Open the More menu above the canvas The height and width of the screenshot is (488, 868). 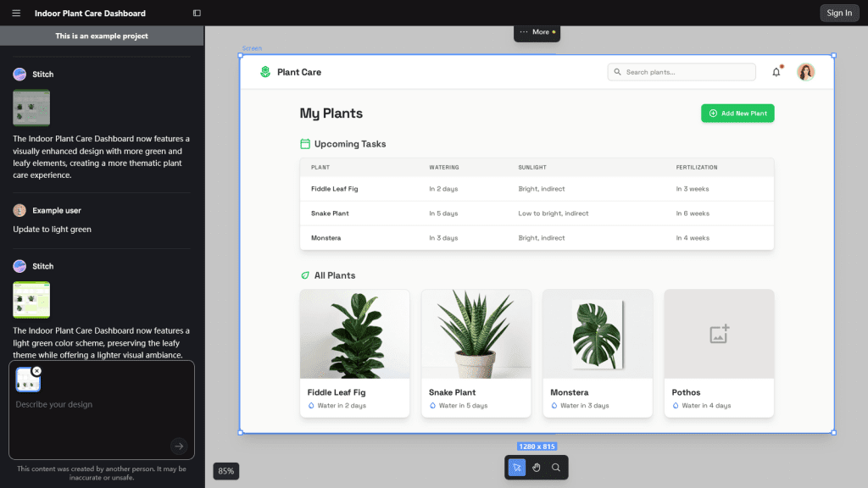pos(537,32)
